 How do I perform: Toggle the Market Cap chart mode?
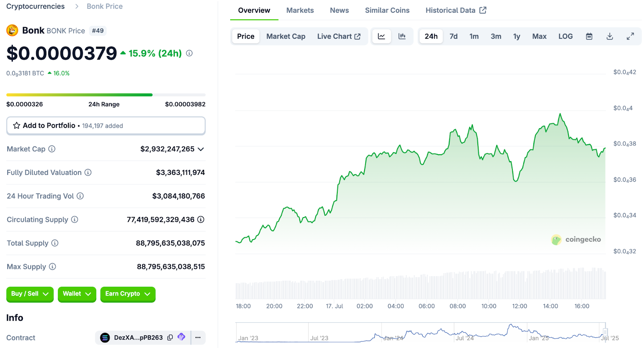286,36
